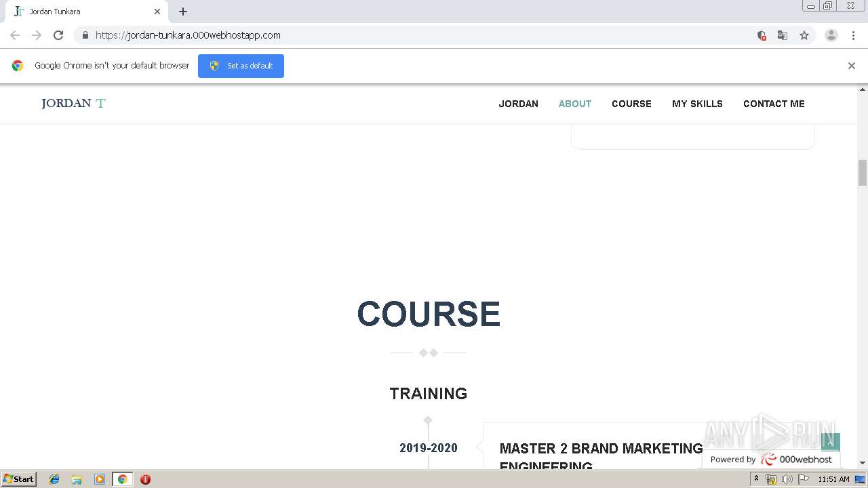The height and width of the screenshot is (488, 868).
Task: Open the Action Center flag icon
Action: pos(804,479)
